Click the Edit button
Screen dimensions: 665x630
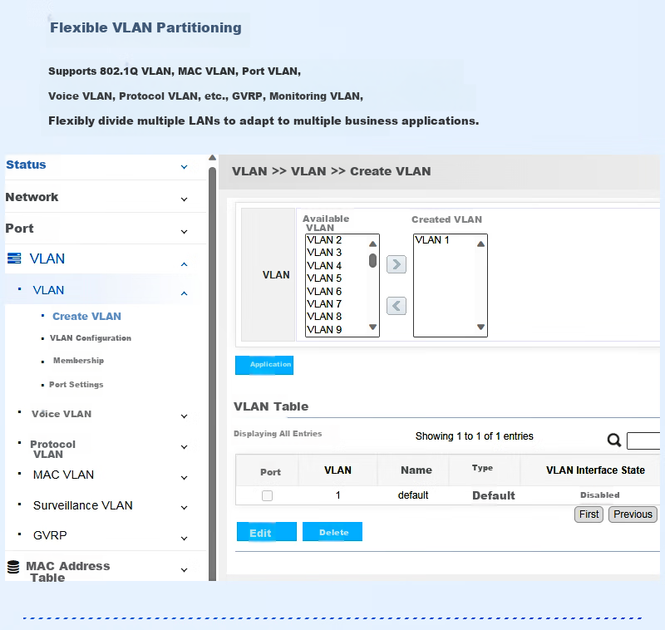tap(267, 532)
